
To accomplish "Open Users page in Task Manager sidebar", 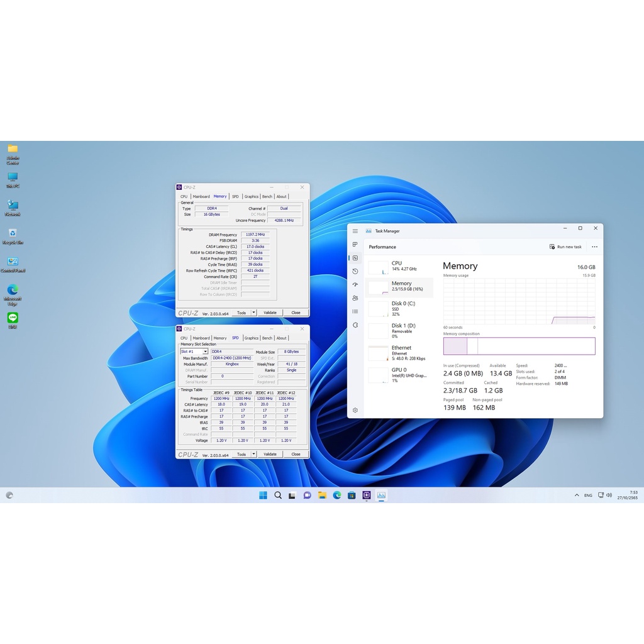I will point(355,298).
